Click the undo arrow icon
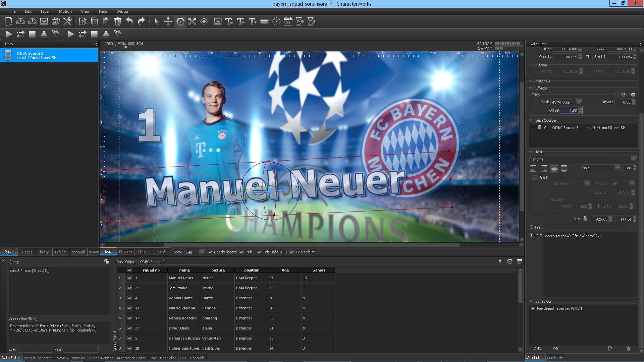Viewport: 644px width, 362px height. 129,22
